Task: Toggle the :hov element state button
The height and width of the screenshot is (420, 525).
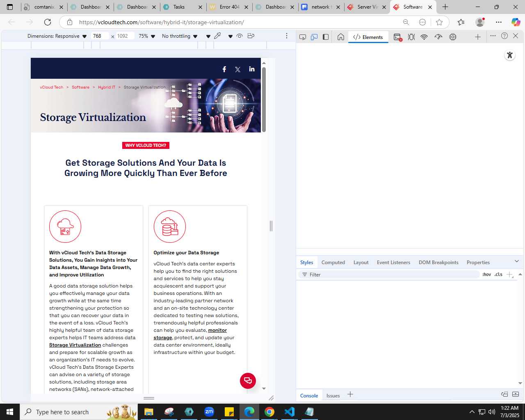Action: click(x=487, y=274)
